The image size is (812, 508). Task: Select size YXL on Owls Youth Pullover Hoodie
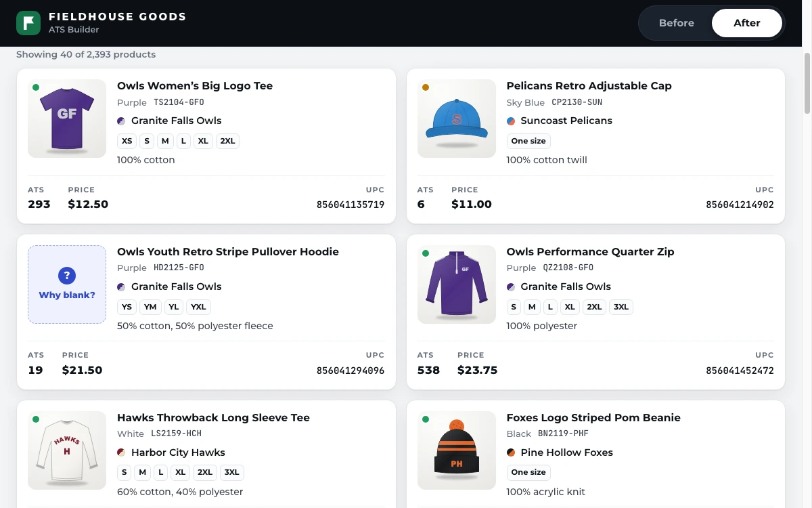[x=198, y=307]
